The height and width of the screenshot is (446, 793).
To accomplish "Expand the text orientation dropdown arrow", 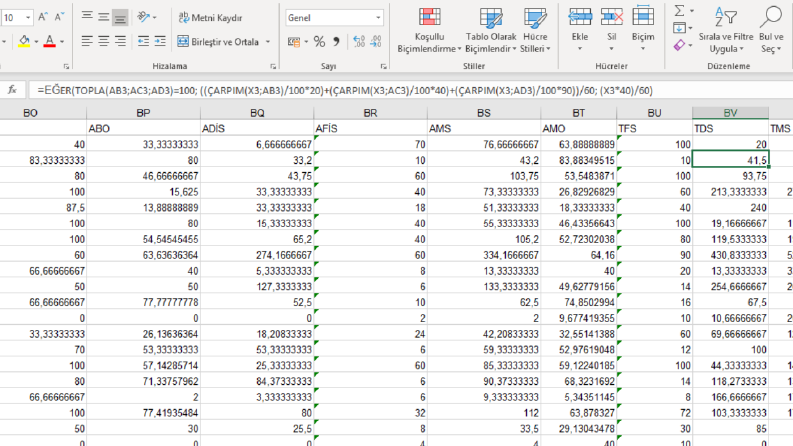I will tap(154, 18).
